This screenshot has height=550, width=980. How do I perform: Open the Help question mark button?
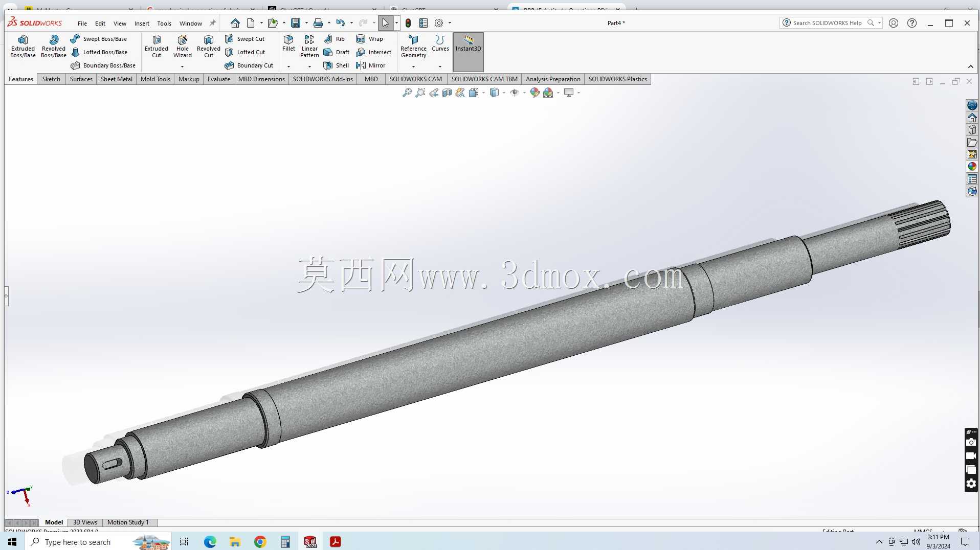(x=912, y=23)
